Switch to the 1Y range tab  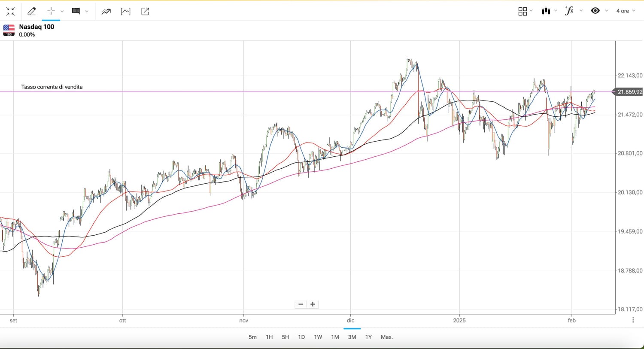pos(368,337)
